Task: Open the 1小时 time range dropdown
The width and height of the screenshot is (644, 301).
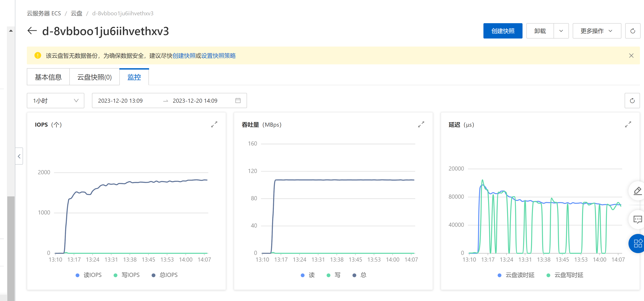Action: coord(56,101)
